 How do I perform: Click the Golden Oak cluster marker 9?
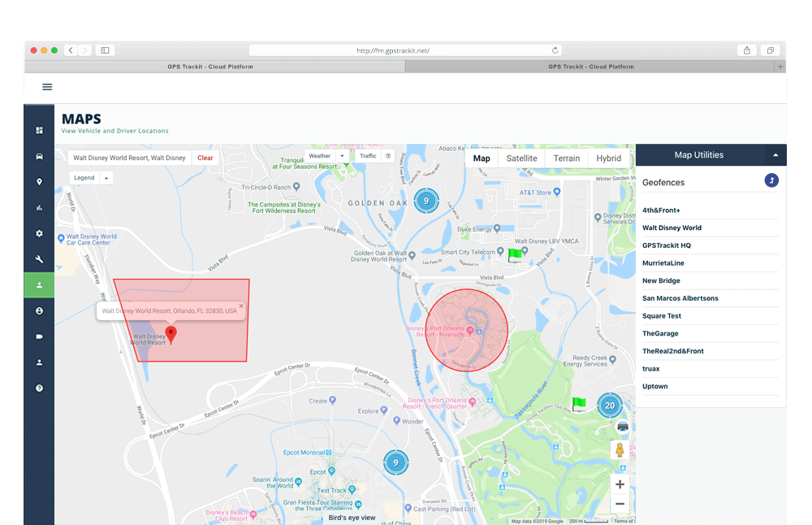426,201
